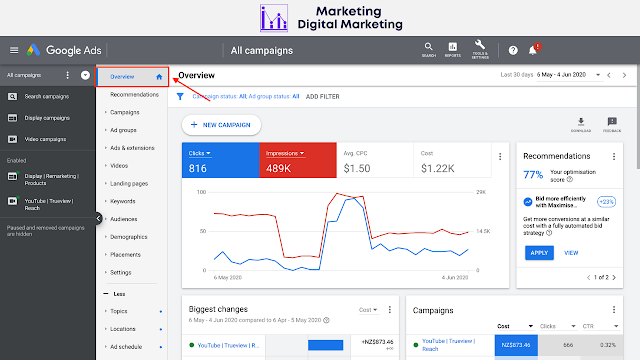The height and width of the screenshot is (360, 640).
Task: Click the New Campaign button
Action: point(221,125)
